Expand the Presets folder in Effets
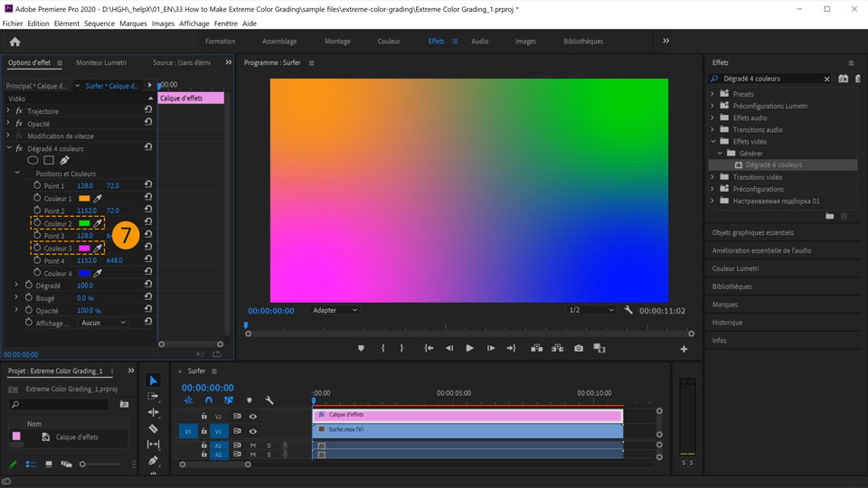The image size is (868, 488). pos(712,94)
